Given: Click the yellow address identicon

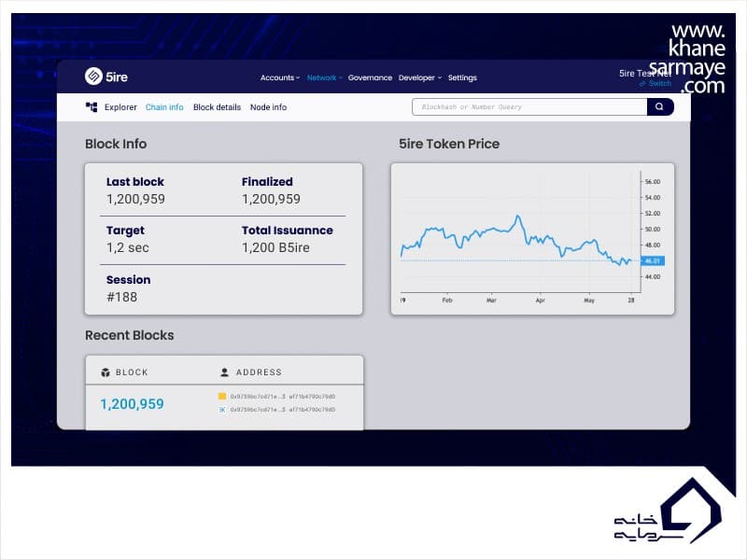Looking at the screenshot, I should (222, 396).
